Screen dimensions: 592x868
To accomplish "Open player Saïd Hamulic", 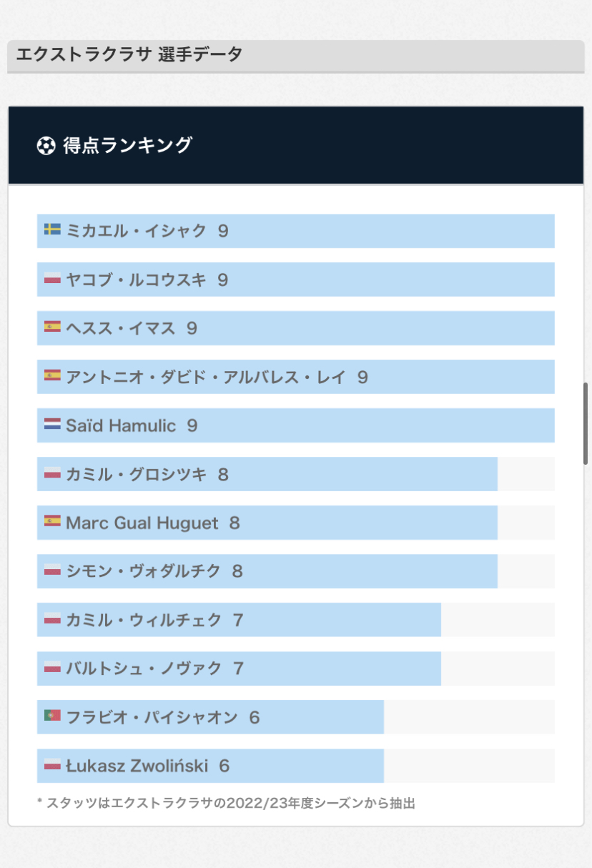I will tap(120, 425).
